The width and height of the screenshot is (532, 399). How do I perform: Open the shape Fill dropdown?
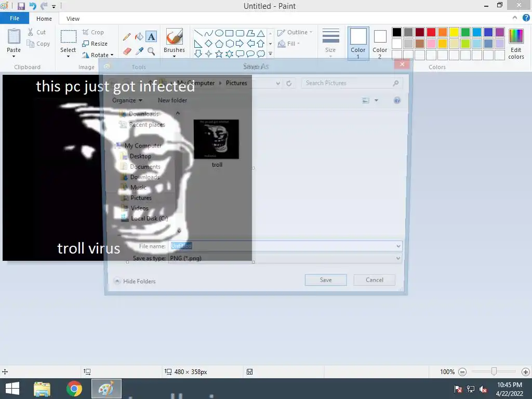pos(289,44)
